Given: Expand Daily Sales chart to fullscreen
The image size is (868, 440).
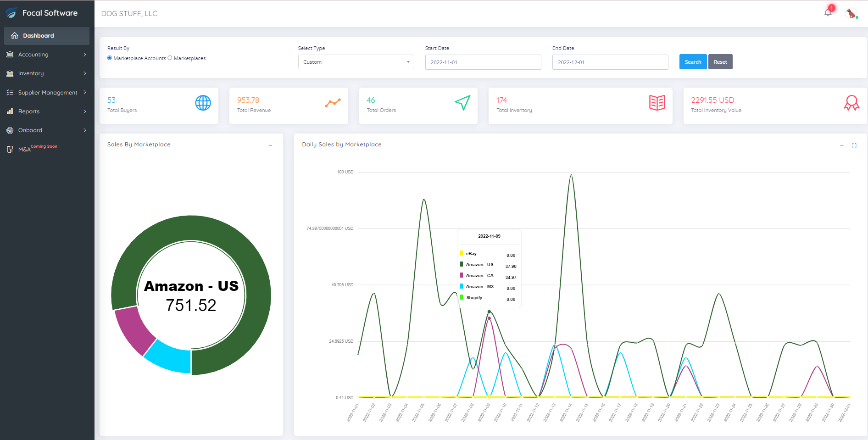Looking at the screenshot, I should pos(854,145).
